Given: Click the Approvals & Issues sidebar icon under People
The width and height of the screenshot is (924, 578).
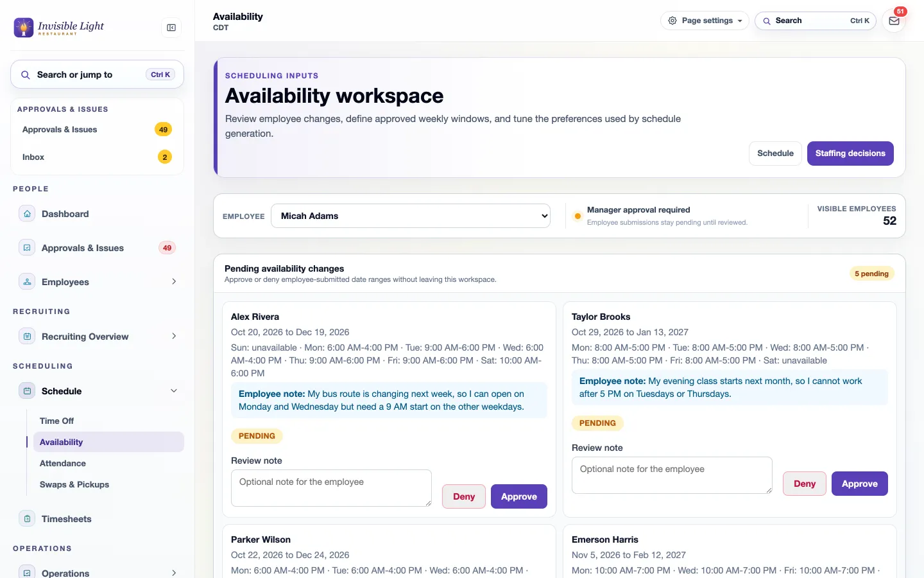Looking at the screenshot, I should [27, 248].
